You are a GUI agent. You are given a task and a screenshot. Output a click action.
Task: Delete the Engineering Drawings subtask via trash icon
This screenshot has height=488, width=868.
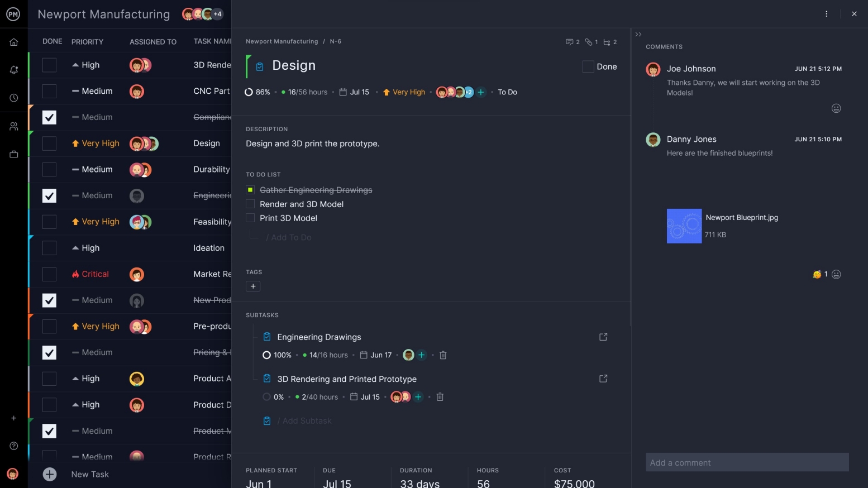coord(443,355)
